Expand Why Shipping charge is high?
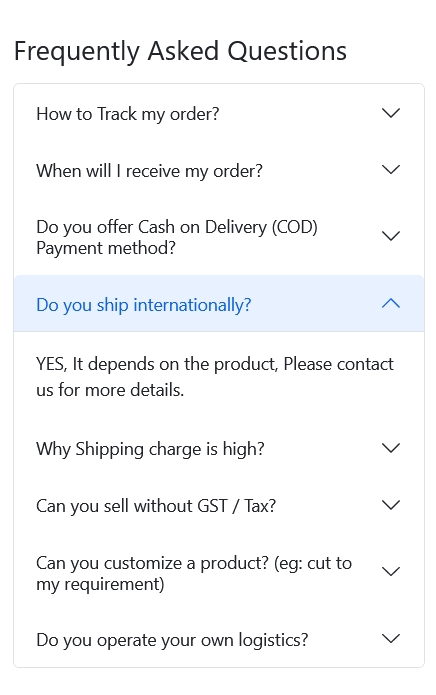The height and width of the screenshot is (695, 436). coord(219,449)
